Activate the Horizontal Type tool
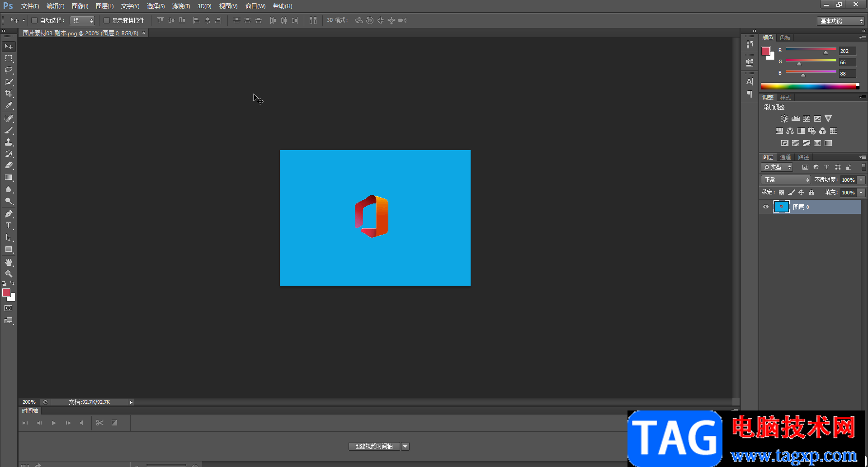Screen dimensions: 868x467 9,226
